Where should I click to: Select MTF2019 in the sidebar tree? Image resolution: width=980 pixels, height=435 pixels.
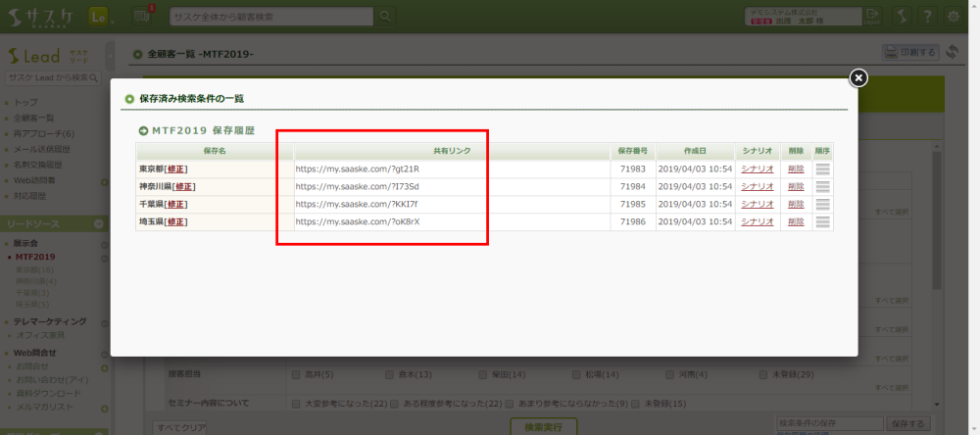35,257
